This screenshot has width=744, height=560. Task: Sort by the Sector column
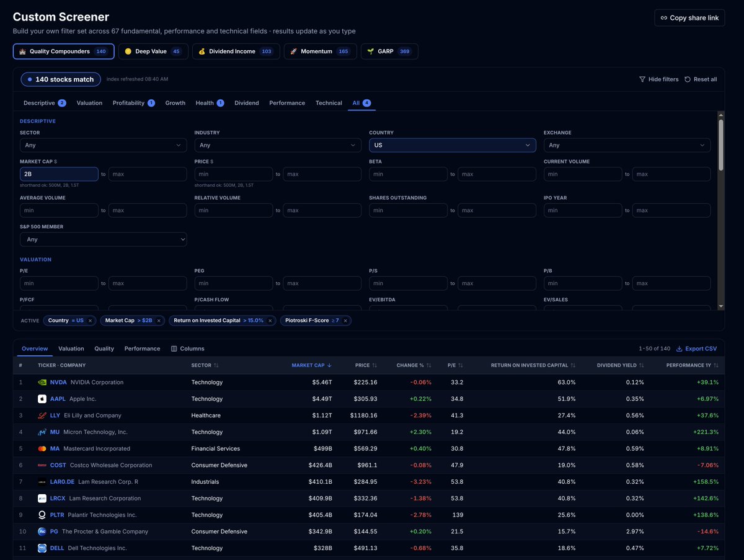(205, 365)
